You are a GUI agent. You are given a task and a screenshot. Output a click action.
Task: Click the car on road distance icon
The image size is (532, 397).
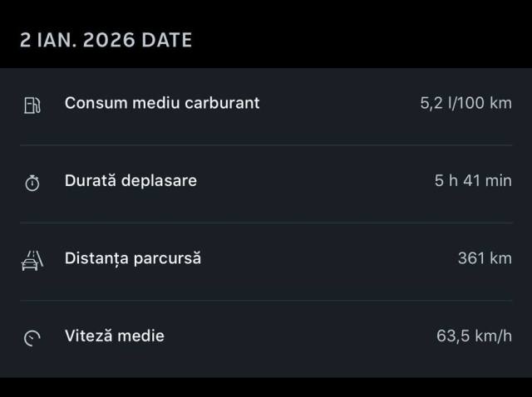[32, 260]
